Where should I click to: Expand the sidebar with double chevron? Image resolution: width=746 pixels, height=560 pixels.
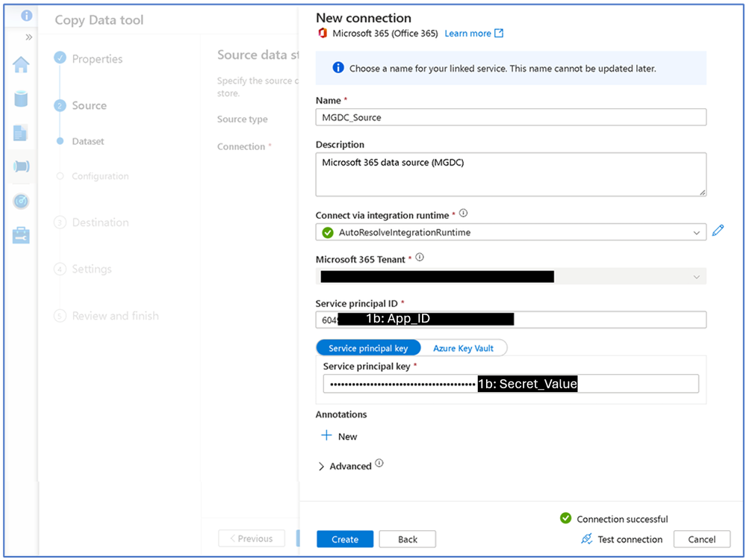click(x=28, y=37)
